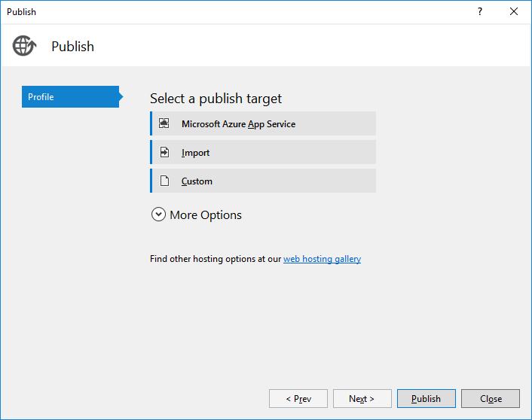532x420 pixels.
Task: Click the large Publish header title
Action: click(x=72, y=47)
